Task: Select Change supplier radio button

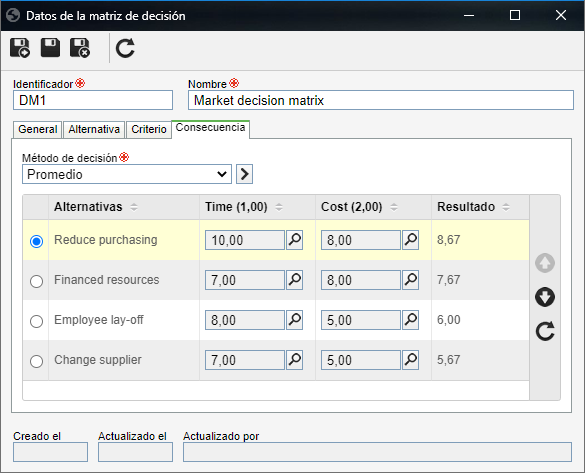Action: click(x=37, y=361)
